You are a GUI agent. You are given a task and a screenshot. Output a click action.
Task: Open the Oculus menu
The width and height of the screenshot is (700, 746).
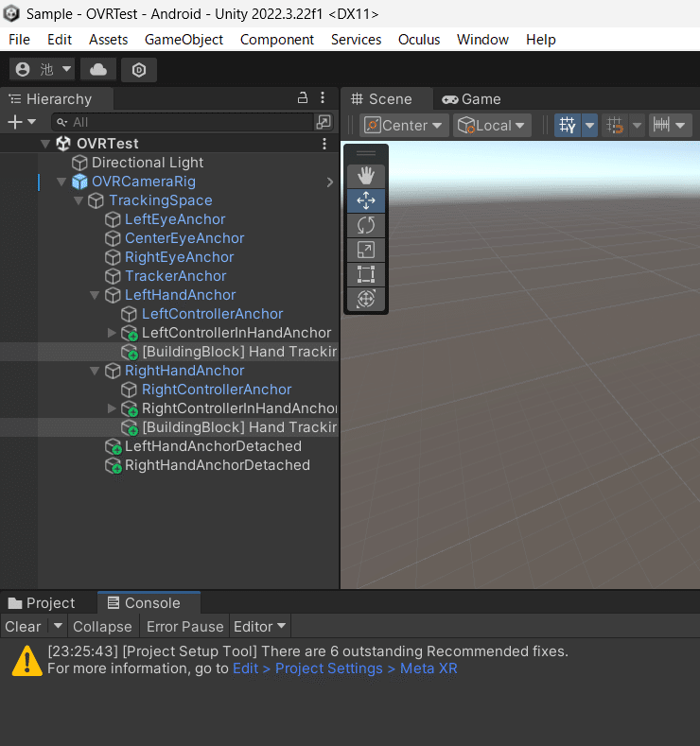click(419, 40)
